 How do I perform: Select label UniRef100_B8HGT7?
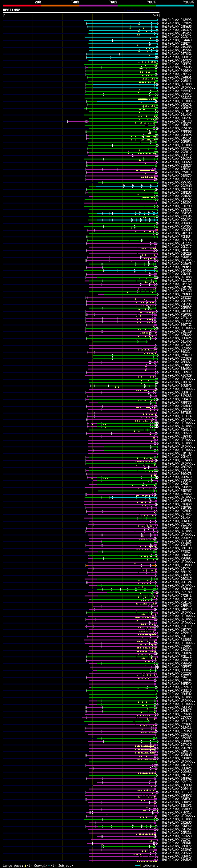(177, 393)
